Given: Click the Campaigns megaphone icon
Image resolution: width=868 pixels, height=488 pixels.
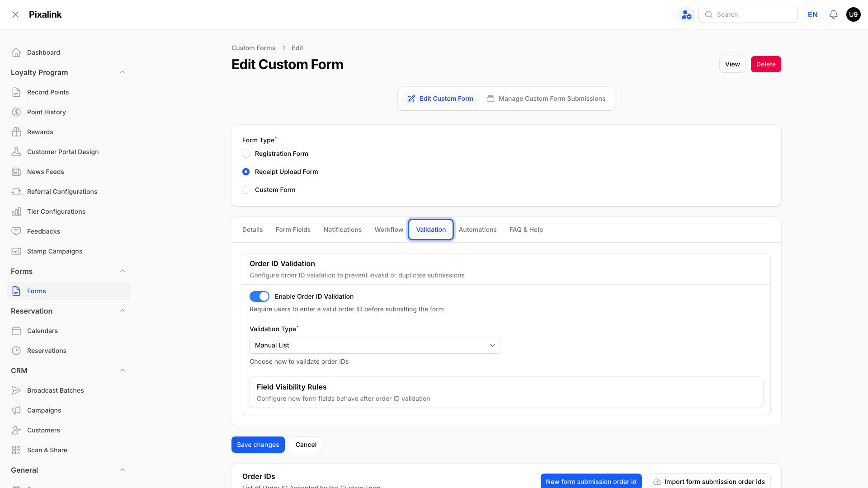Looking at the screenshot, I should [16, 410].
